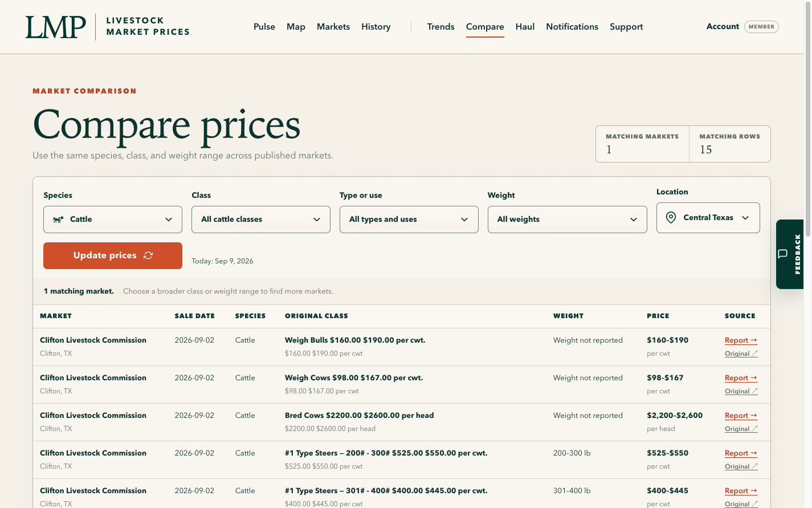This screenshot has height=508, width=812.
Task: Open Original link for Weigh Bulls row
Action: tap(741, 353)
